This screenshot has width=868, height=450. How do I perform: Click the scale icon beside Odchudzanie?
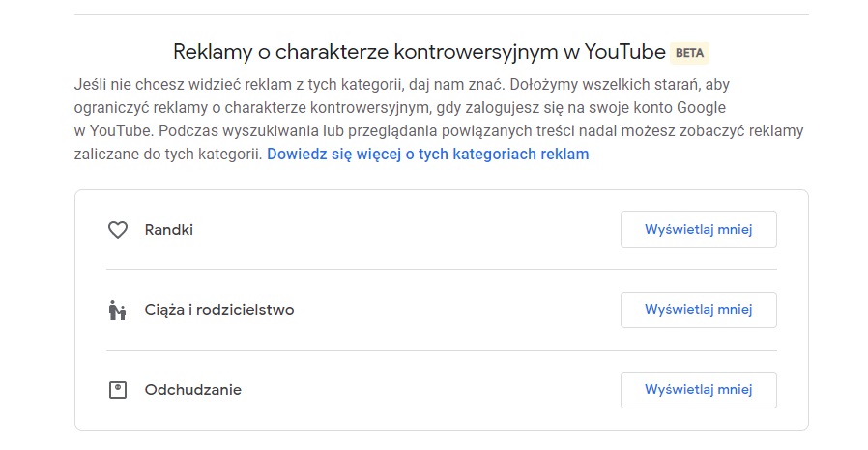pyautogui.click(x=118, y=390)
